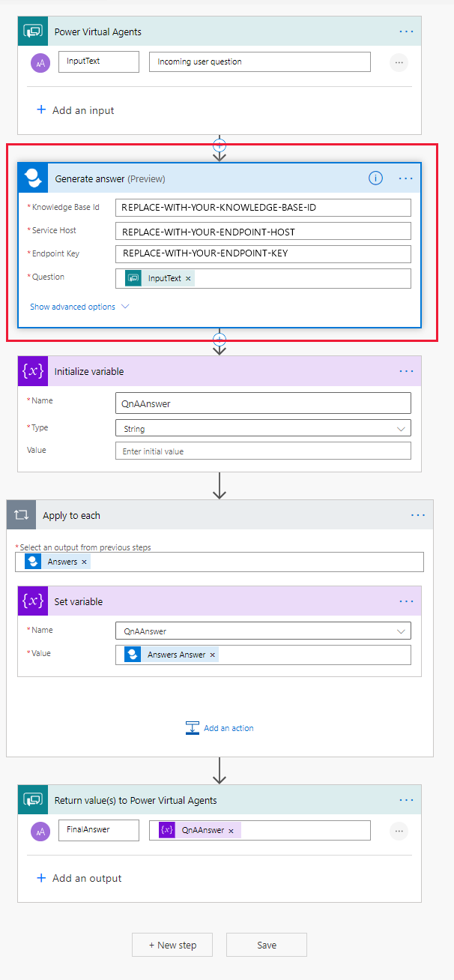Click the Initialize variable curly-brace icon
This screenshot has height=980, width=454.
click(x=32, y=371)
